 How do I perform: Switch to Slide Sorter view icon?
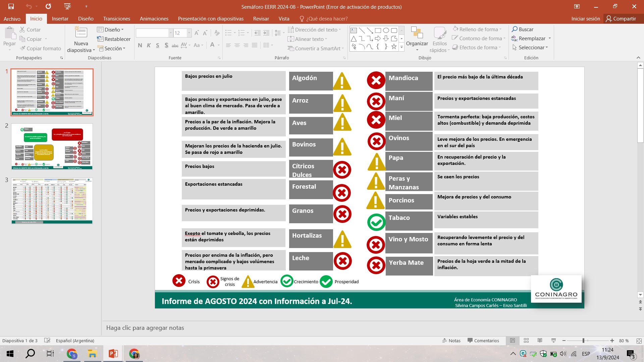526,341
